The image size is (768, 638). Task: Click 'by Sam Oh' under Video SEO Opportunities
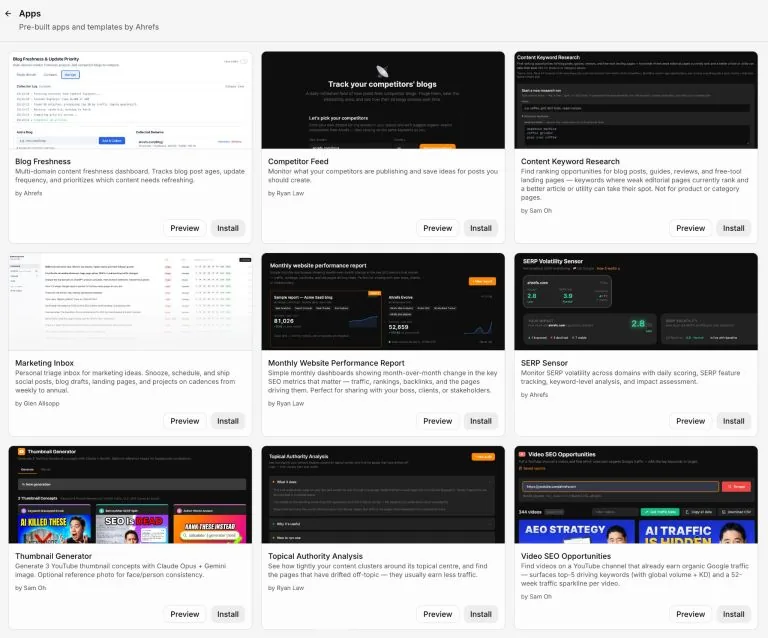tap(536, 597)
